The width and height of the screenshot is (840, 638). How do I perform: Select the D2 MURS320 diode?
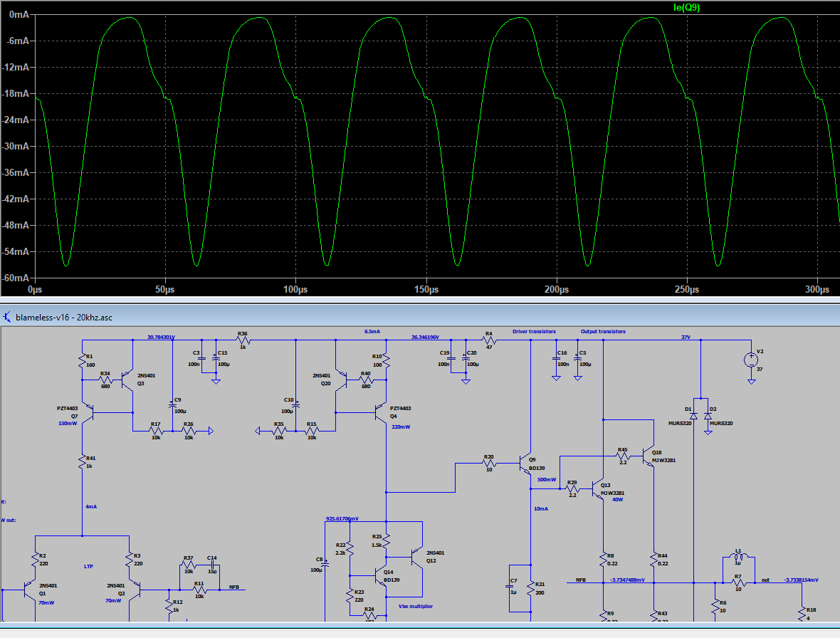coord(708,416)
